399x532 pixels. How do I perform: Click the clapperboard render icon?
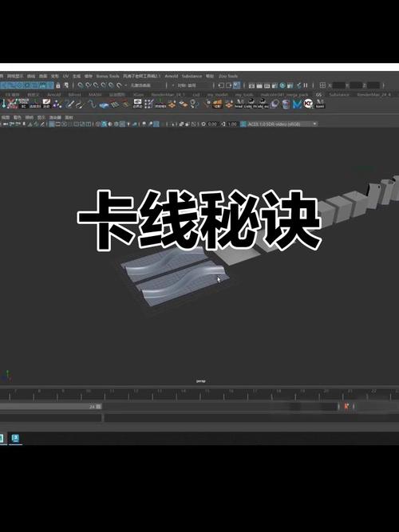[251, 85]
